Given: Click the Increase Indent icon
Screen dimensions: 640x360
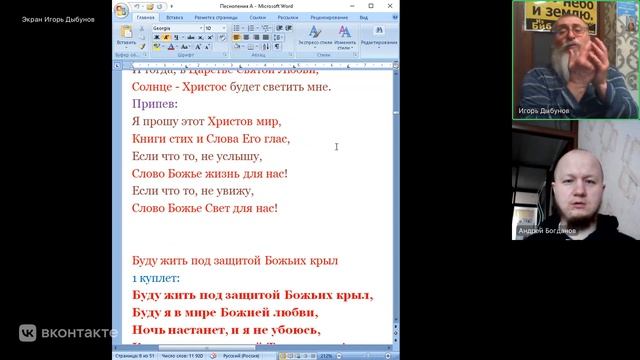Looking at the screenshot, I should click(289, 28).
